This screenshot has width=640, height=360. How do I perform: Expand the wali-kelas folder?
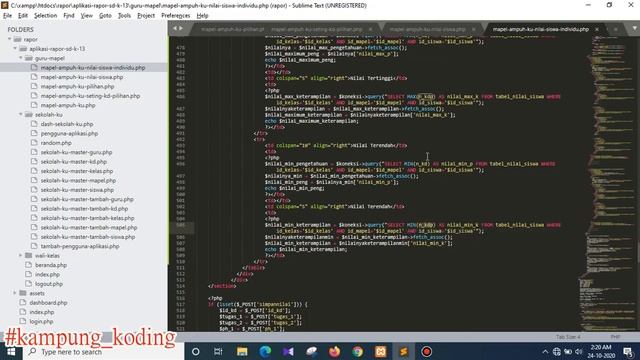coord(21,256)
